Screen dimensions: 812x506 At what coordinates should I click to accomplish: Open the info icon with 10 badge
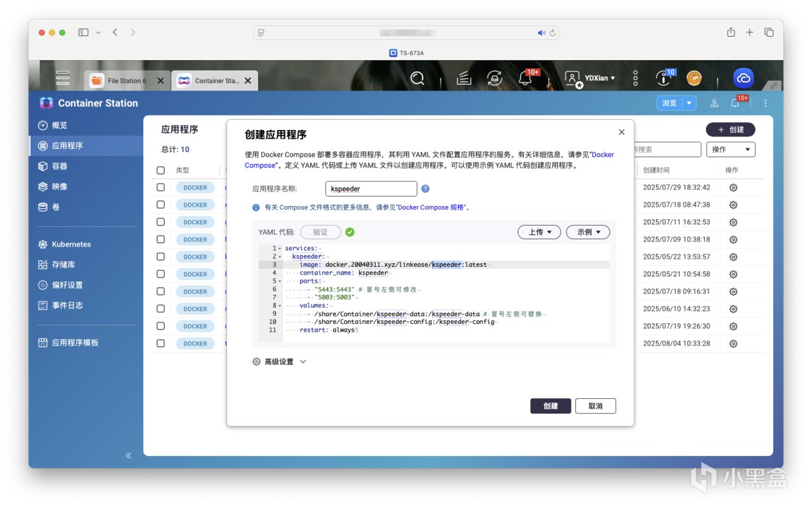(664, 78)
